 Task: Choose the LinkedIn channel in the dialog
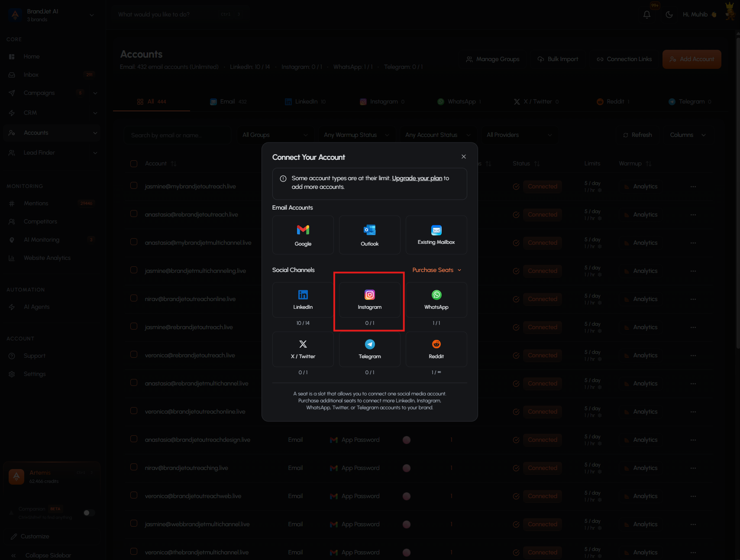[x=303, y=300]
